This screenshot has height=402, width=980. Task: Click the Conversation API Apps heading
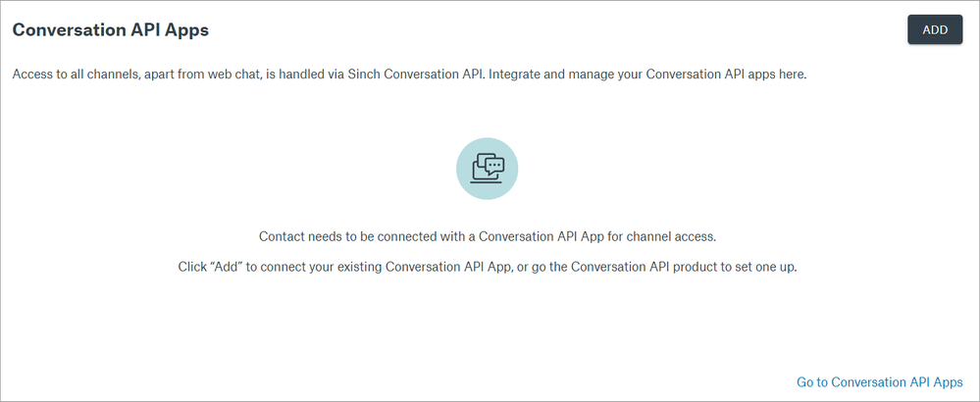[x=110, y=29]
